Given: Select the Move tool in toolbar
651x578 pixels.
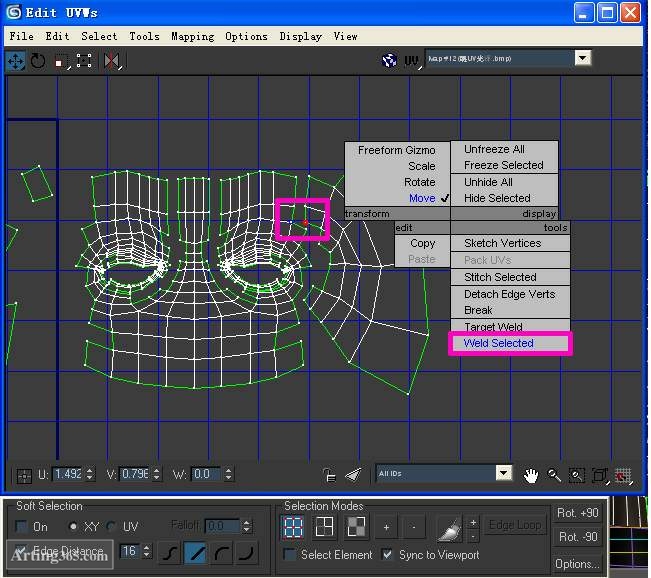Looking at the screenshot, I should [16, 61].
